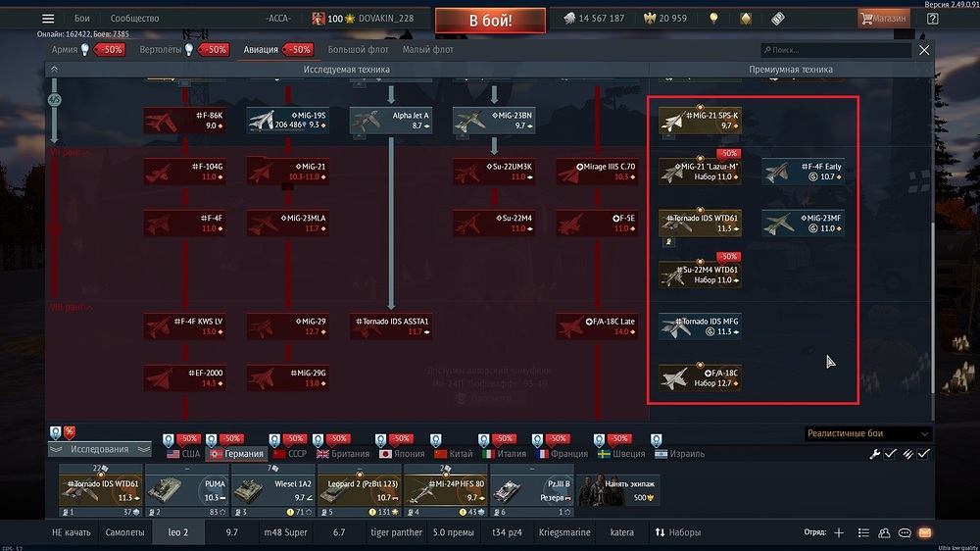Viewport: 980px width, 551px height.
Task: Toggle the first checkmark next to wrench
Action: point(891,454)
